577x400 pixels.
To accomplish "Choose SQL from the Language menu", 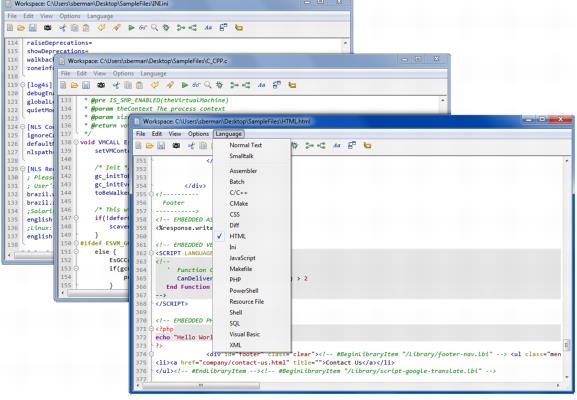I will pos(252,323).
